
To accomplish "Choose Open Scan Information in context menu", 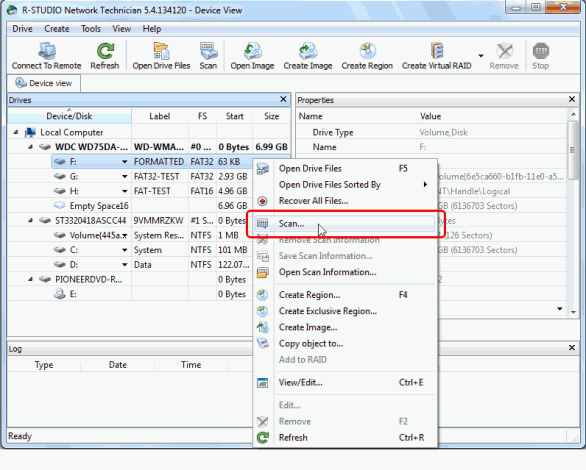I will (345, 272).
